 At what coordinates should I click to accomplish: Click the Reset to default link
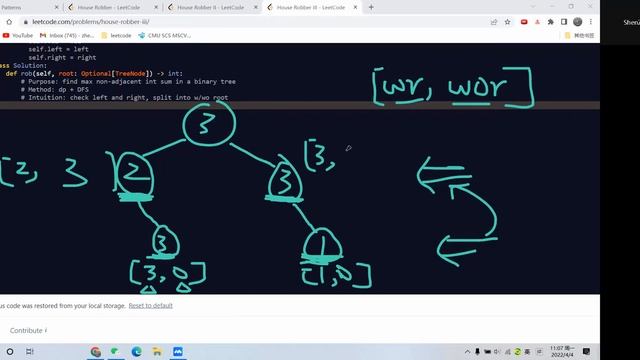(x=150, y=306)
